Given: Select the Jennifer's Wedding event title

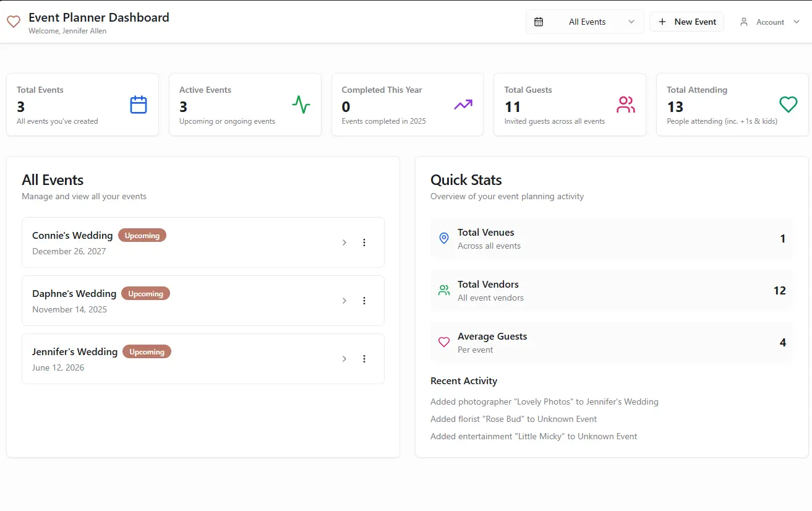Looking at the screenshot, I should coord(75,351).
